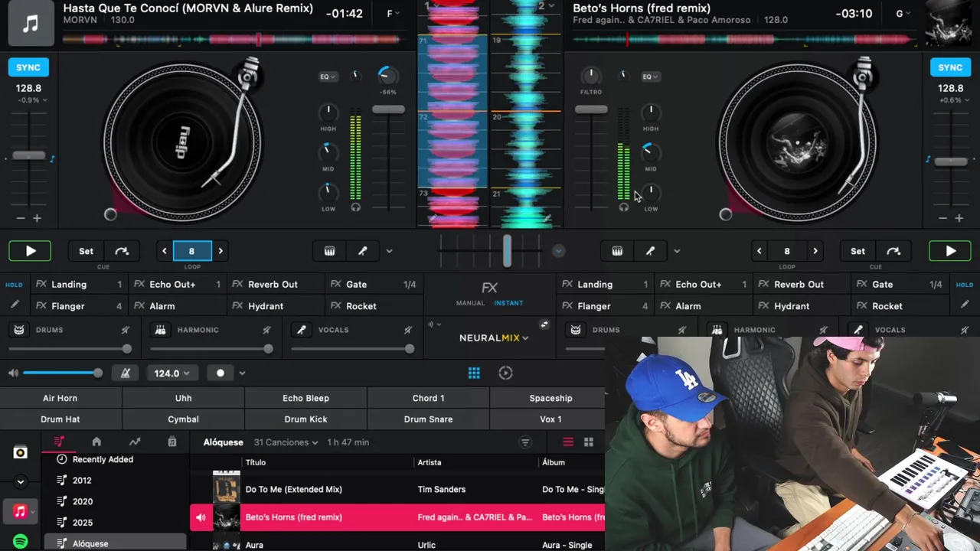
Task: Trigger Echo Out+ FX on left deck
Action: pos(178,284)
